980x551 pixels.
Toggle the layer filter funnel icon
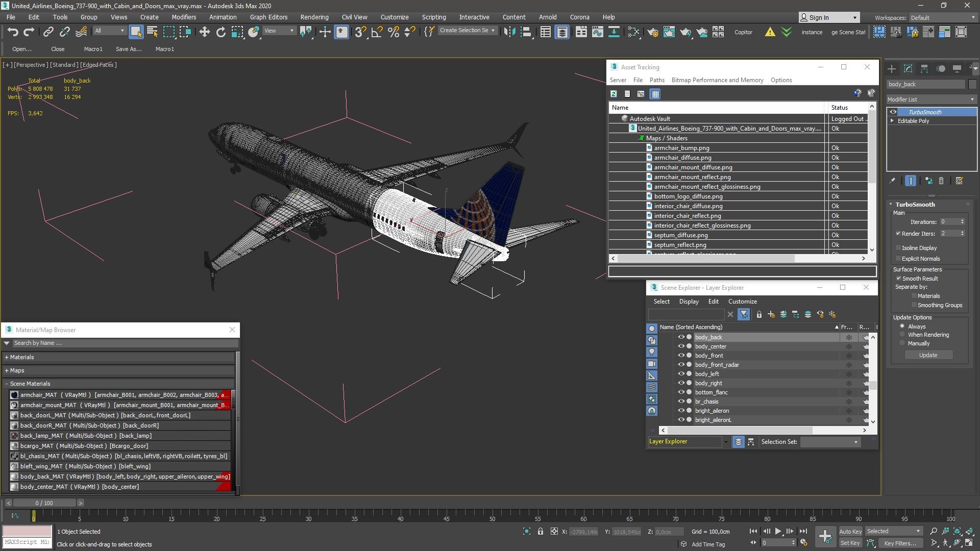[744, 314]
